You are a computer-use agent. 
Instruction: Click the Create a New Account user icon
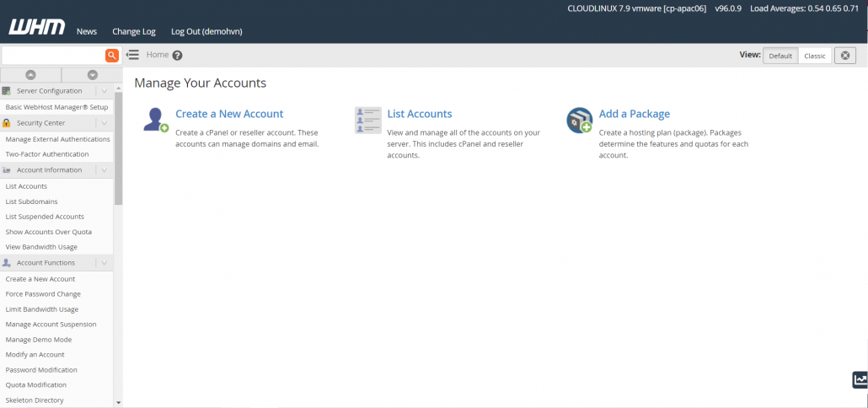point(156,120)
